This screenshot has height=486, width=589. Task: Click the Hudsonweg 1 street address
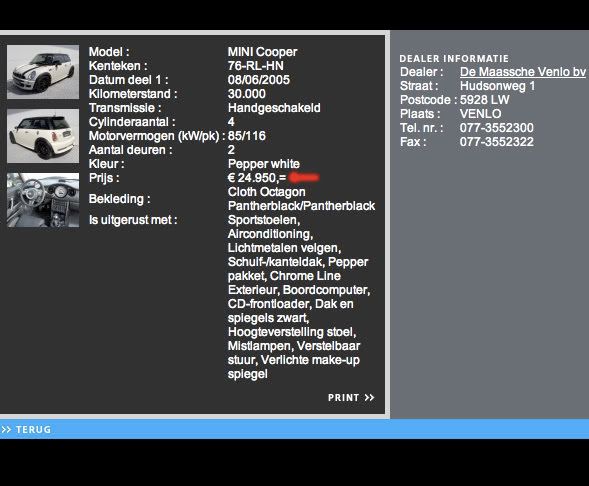coord(497,86)
